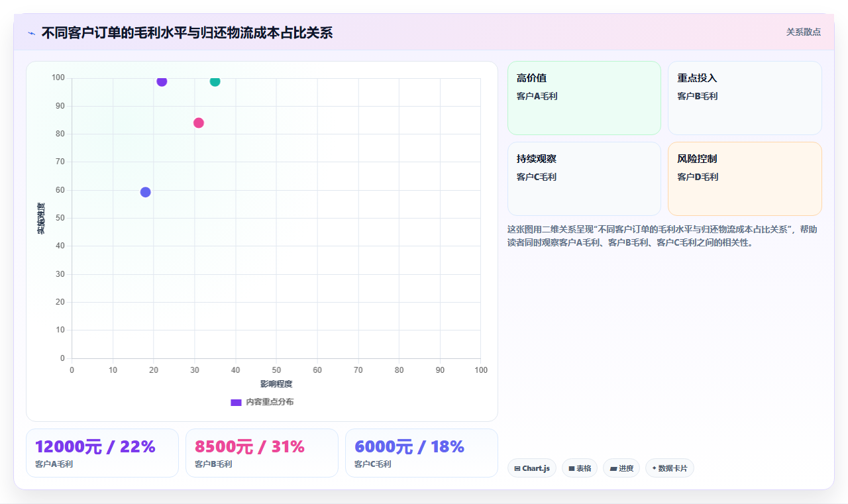The image size is (848, 504).
Task: Click 客户A毛利 under 高价值
Action: click(537, 96)
